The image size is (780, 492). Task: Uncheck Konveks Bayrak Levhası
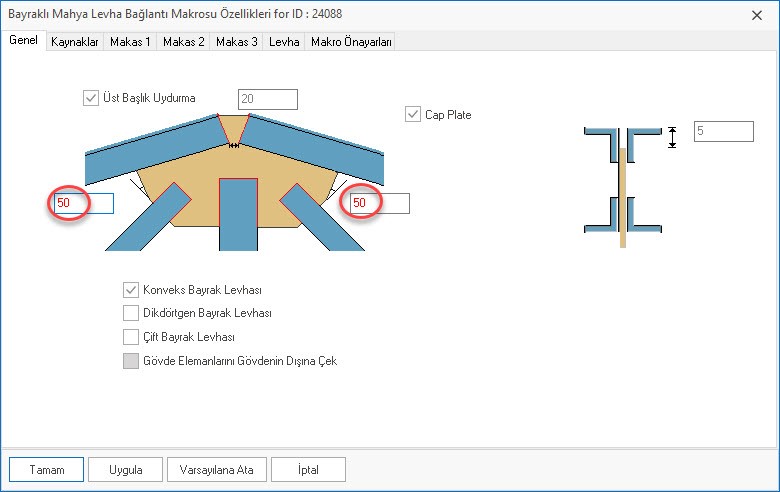(131, 290)
